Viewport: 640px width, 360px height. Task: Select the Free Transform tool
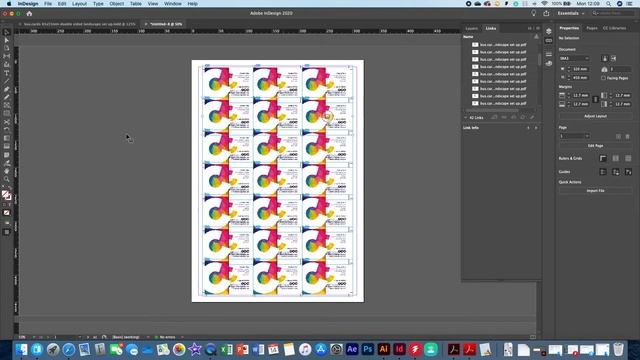(x=7, y=130)
